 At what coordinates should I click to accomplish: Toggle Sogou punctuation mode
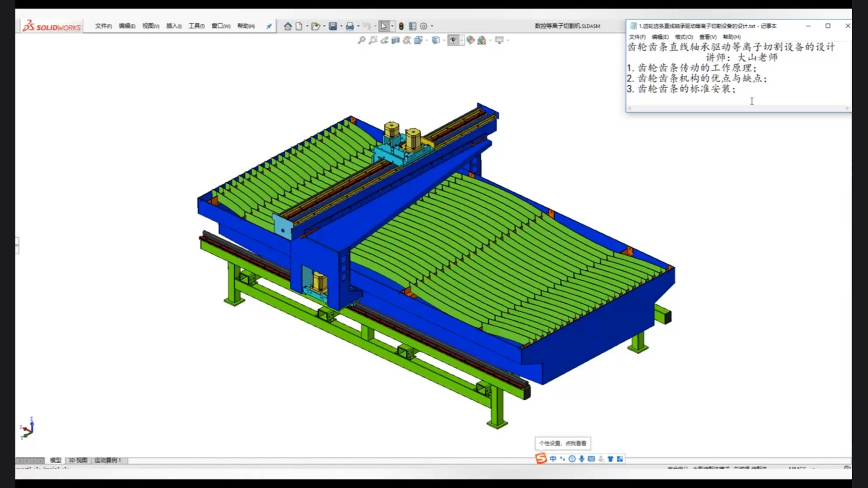[x=562, y=459]
